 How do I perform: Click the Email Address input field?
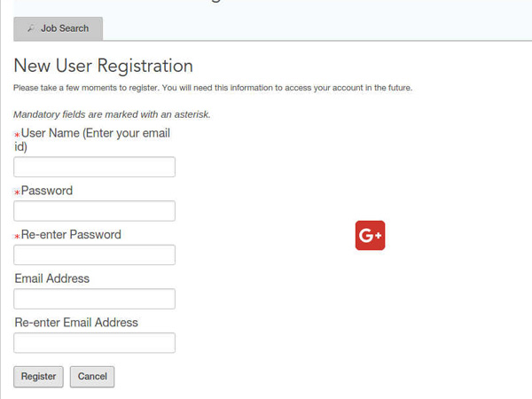tap(94, 299)
